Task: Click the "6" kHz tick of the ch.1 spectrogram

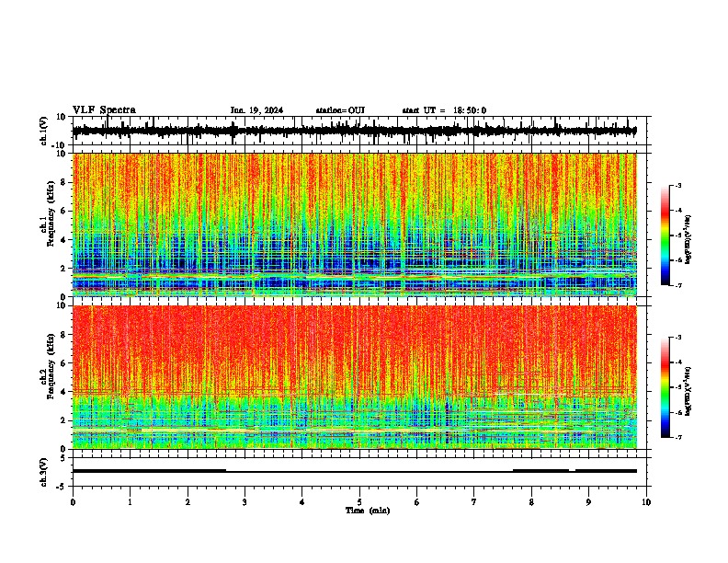Action: [64, 211]
